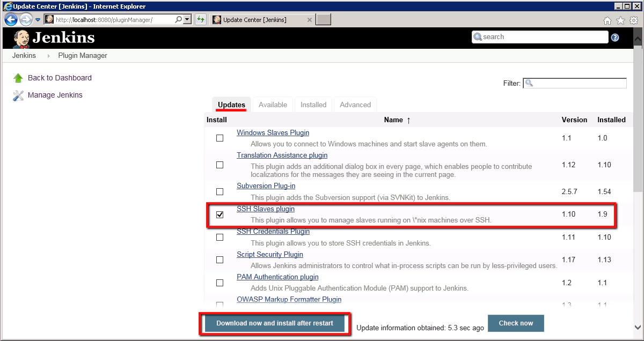Uncheck the SSH Slaves plugin checkbox
This screenshot has width=644, height=341.
click(x=219, y=214)
